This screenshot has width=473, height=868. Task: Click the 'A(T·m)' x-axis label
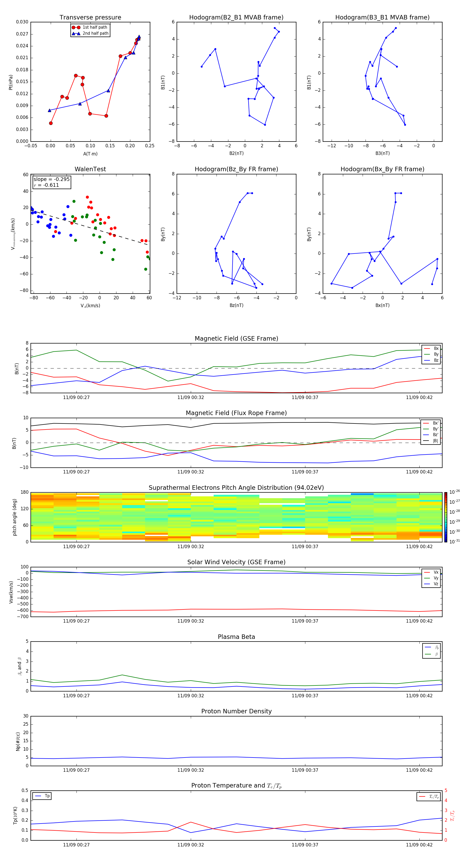tap(90, 154)
